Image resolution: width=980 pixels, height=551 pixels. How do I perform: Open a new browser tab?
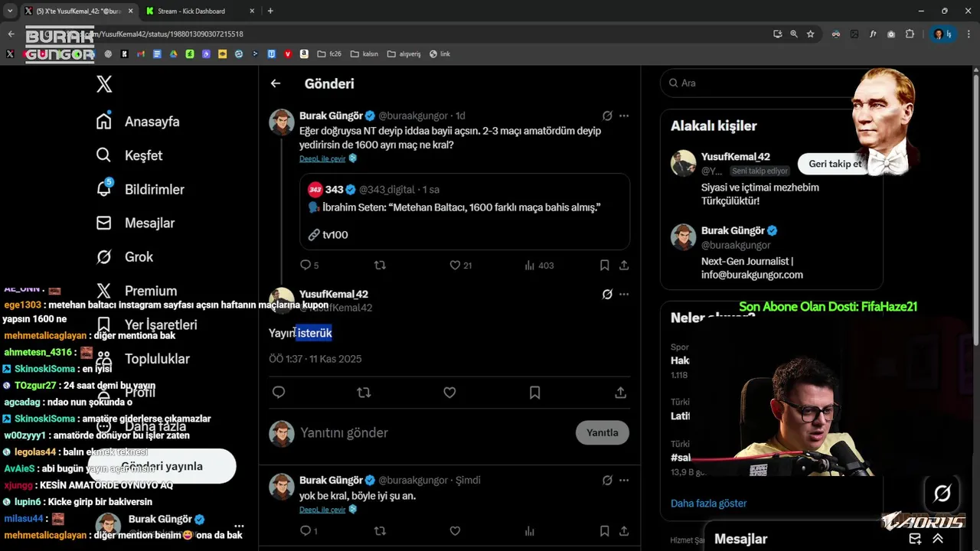click(x=270, y=11)
